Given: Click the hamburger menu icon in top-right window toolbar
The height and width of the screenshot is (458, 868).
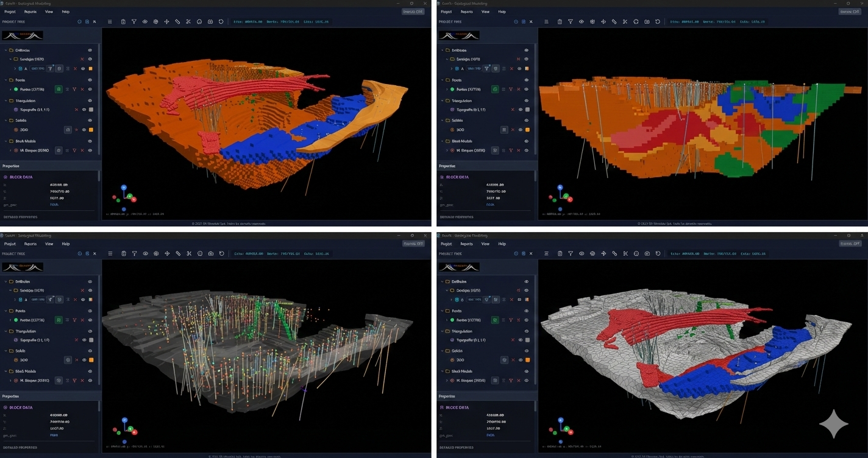Looking at the screenshot, I should pos(546,22).
